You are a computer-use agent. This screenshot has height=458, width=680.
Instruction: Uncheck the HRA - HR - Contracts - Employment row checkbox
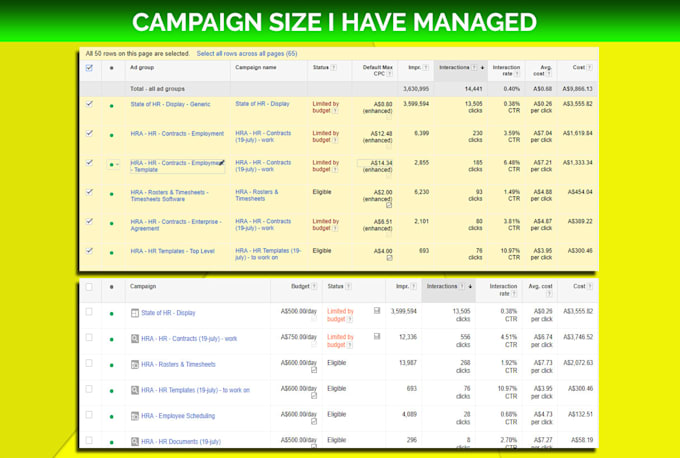[x=89, y=133]
